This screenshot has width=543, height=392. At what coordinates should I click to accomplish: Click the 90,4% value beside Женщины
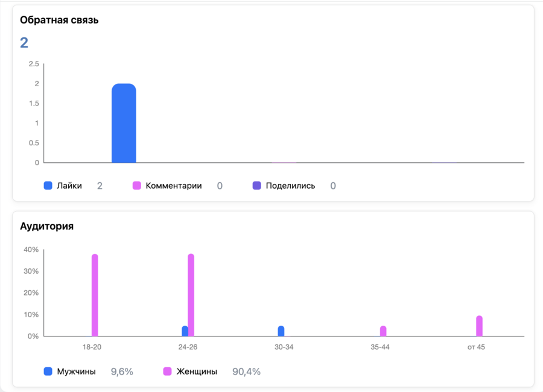click(246, 371)
